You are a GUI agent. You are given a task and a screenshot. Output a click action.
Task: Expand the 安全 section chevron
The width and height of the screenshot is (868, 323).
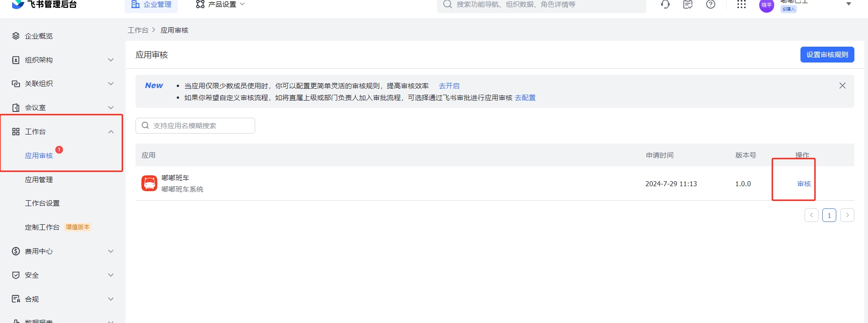coord(111,275)
